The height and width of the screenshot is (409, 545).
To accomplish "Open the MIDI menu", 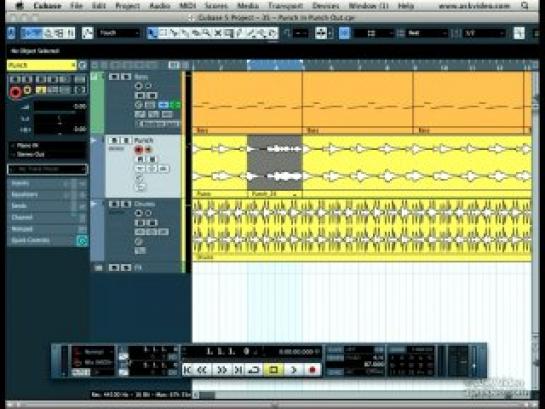I will click(x=188, y=6).
